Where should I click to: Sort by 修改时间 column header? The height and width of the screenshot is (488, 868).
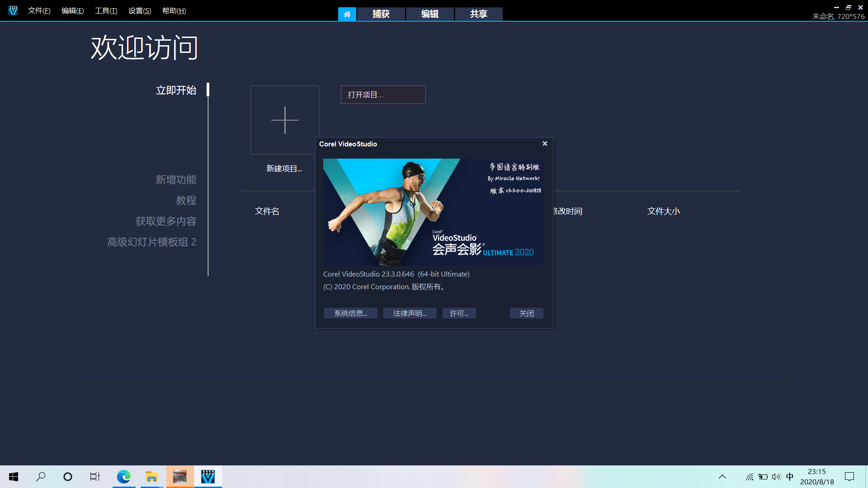(x=568, y=211)
